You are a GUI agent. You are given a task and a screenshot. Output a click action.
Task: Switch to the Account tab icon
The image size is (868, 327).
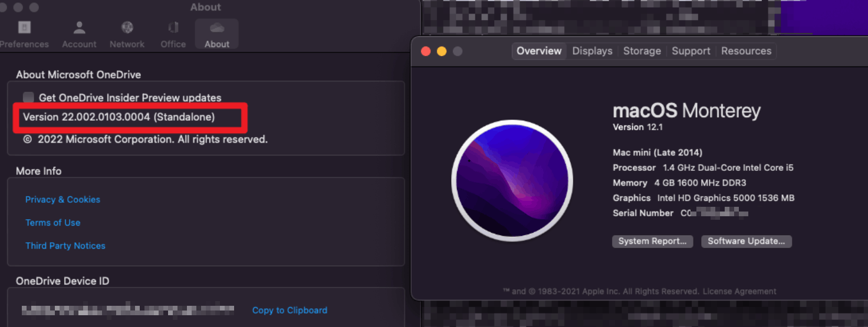[79, 28]
